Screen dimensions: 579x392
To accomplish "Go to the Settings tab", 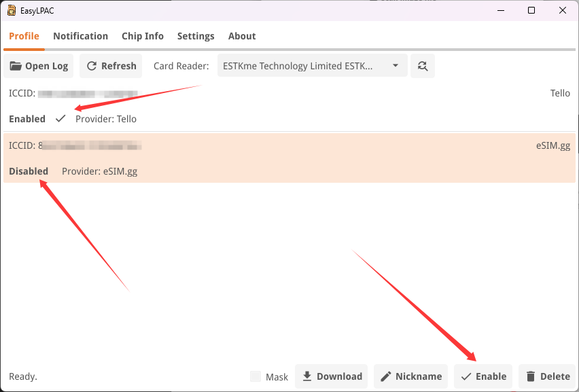I will pos(196,36).
